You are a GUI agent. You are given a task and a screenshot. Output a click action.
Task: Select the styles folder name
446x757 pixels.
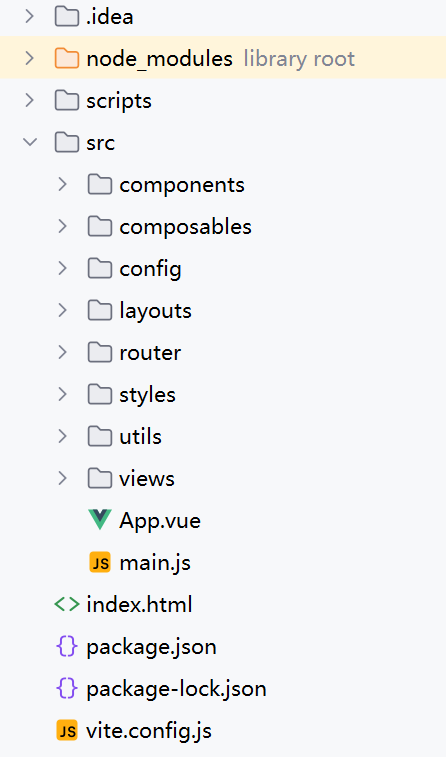tap(147, 395)
